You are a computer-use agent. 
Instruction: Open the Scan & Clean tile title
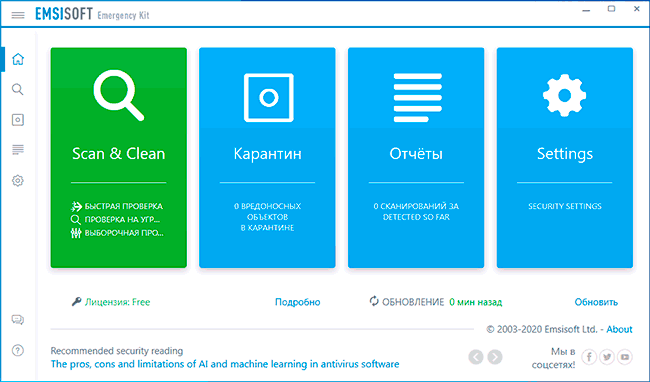tap(119, 154)
